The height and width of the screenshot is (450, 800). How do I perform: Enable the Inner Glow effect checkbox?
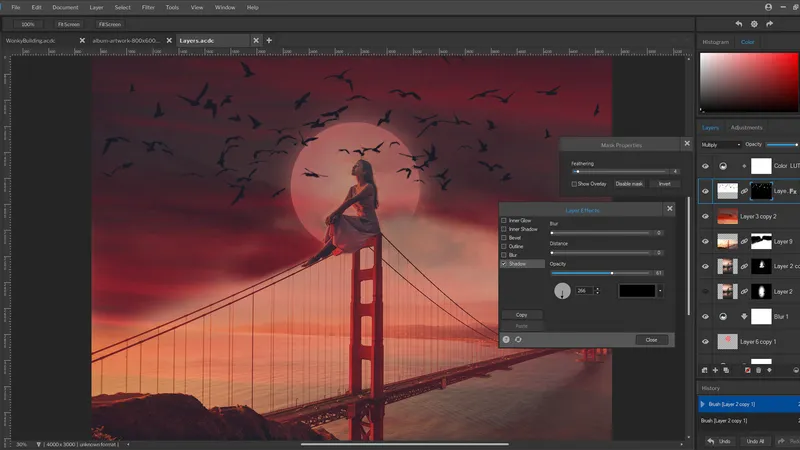point(504,220)
